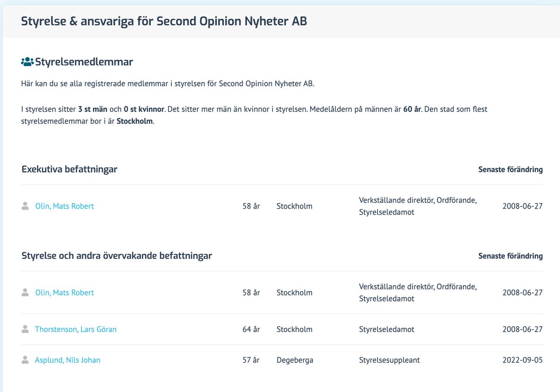
Task: Click Stockholm in Thorstenson row
Action: (294, 329)
